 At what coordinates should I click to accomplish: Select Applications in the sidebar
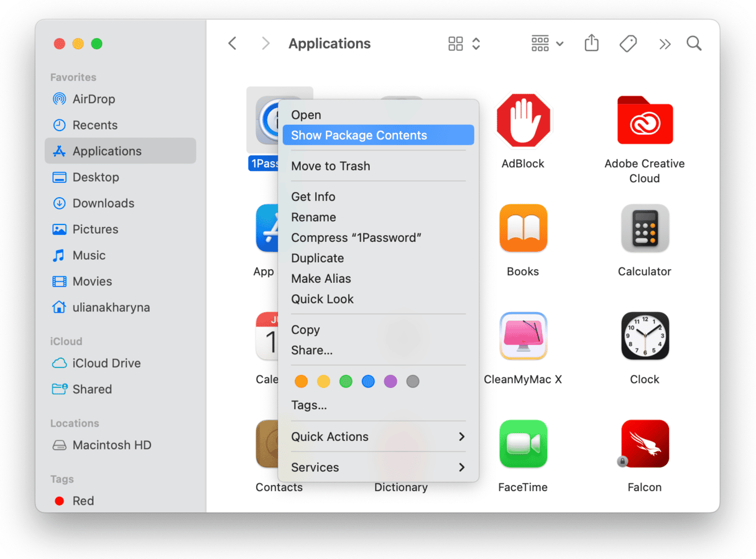point(121,151)
